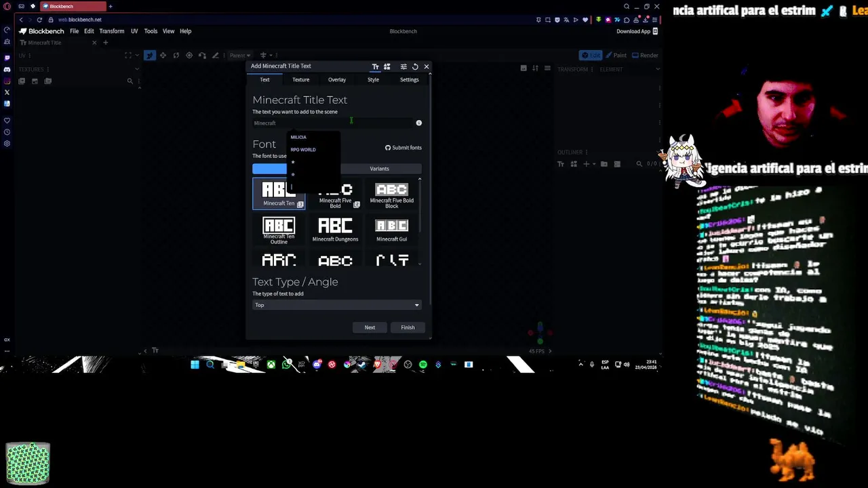The height and width of the screenshot is (488, 868).
Task: Open the sliders options icon in dialog header
Action: (x=403, y=66)
